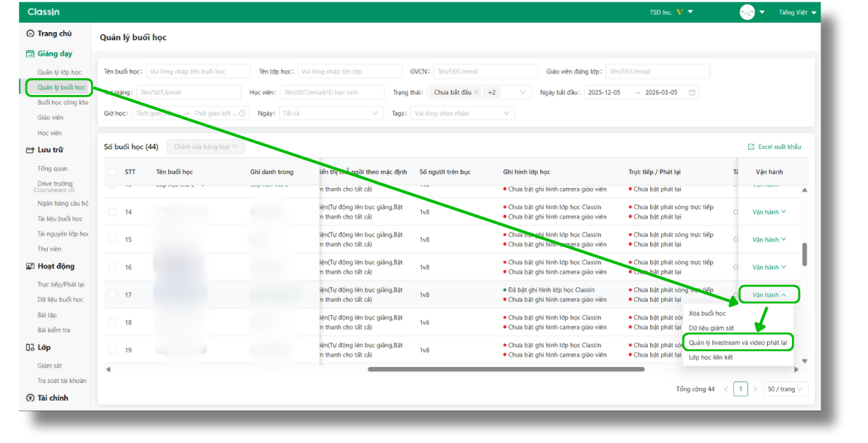This screenshot has width=868, height=443.
Task: Click the user avatar in the header
Action: [x=747, y=12]
